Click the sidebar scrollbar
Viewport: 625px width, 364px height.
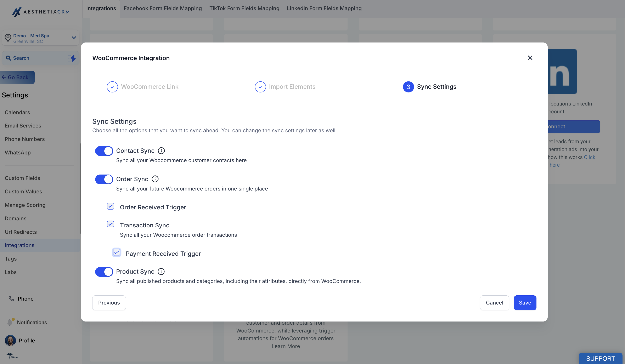click(80, 188)
